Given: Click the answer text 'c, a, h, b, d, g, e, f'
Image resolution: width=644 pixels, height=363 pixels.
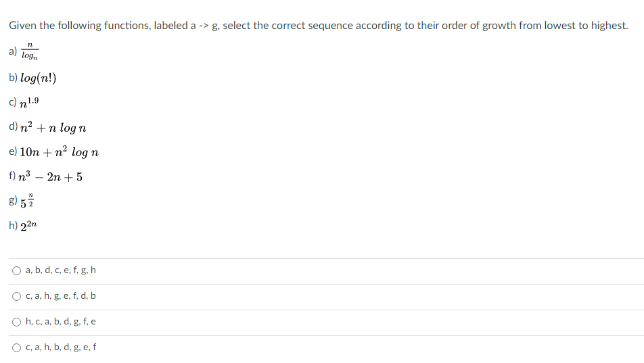Looking at the screenshot, I should coord(61,347).
